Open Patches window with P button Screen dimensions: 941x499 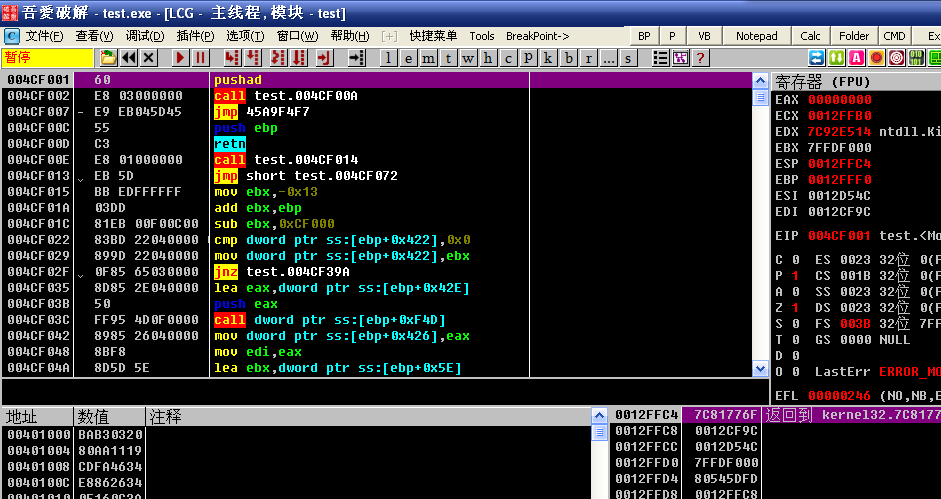coord(528,58)
